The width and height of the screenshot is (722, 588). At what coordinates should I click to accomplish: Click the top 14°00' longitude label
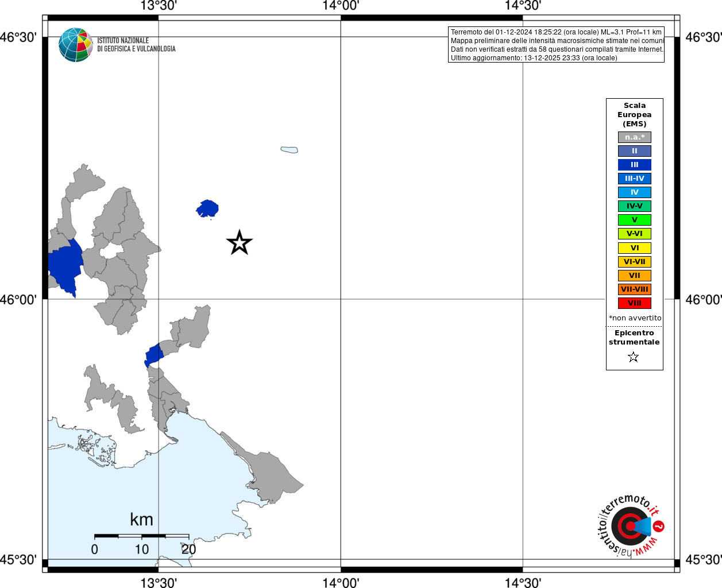341,6
